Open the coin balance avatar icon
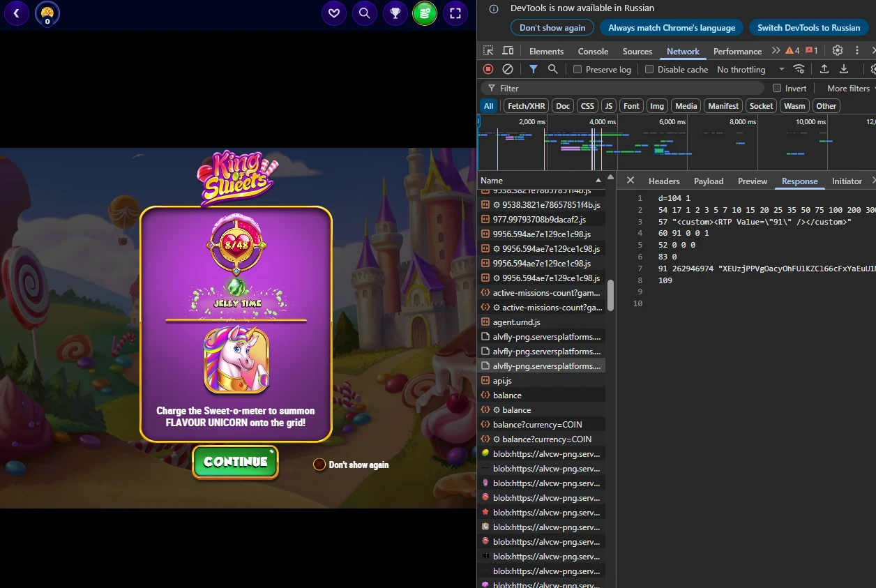This screenshot has width=876, height=588. tap(47, 13)
